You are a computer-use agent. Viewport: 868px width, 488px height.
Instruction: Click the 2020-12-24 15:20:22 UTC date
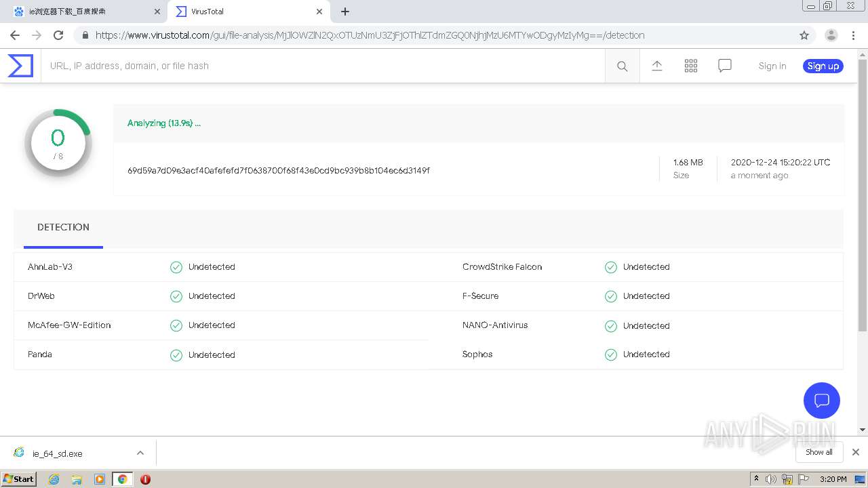(781, 163)
